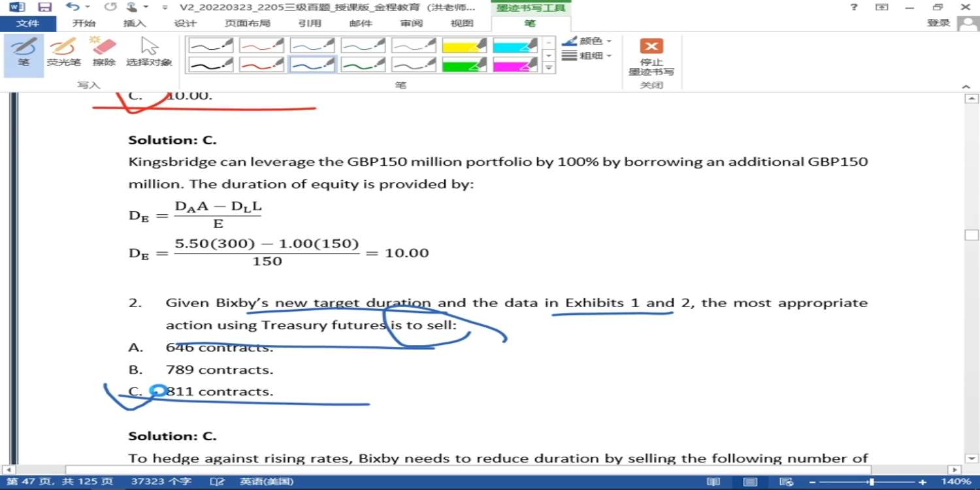
Task: Switch to web layout view button
Action: coord(787,482)
